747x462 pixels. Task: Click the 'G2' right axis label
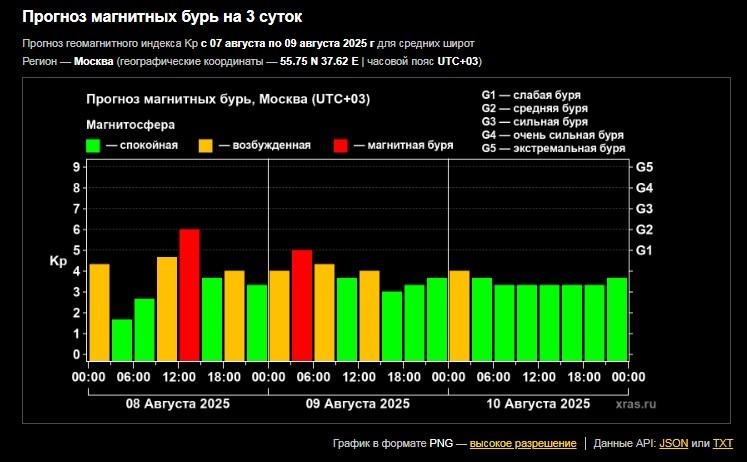(x=644, y=230)
